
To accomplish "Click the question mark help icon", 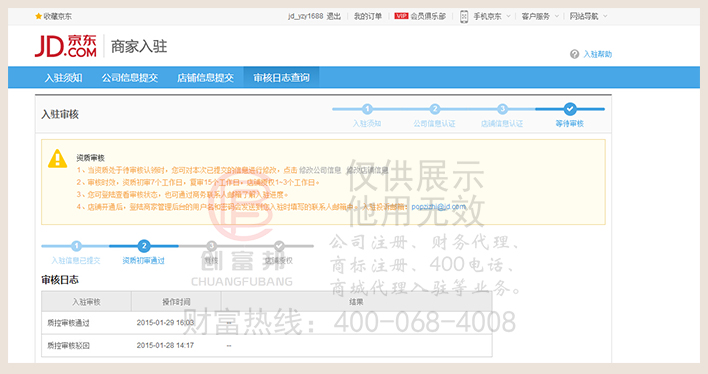I will click(574, 54).
